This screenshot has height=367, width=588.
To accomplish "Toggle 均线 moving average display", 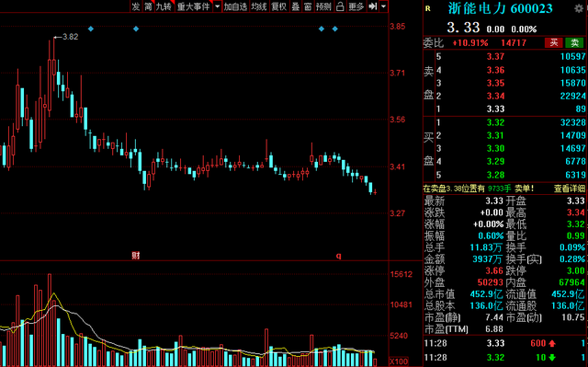I will pyautogui.click(x=259, y=6).
